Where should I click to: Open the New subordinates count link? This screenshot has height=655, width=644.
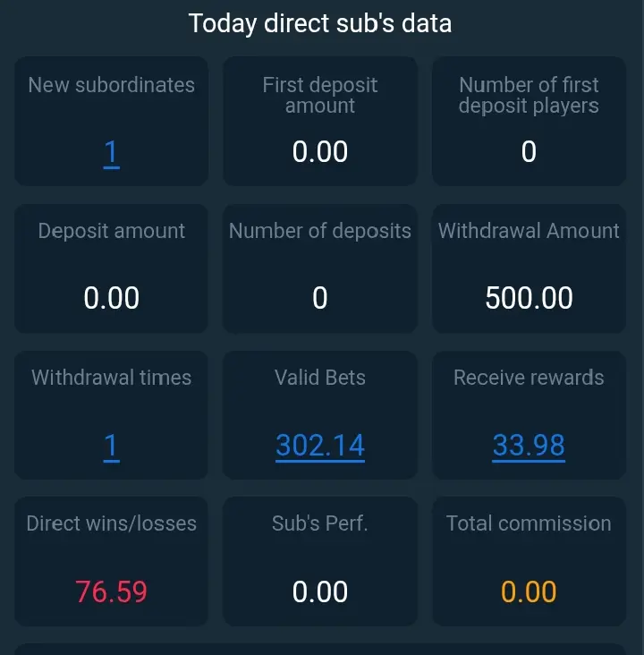point(111,152)
